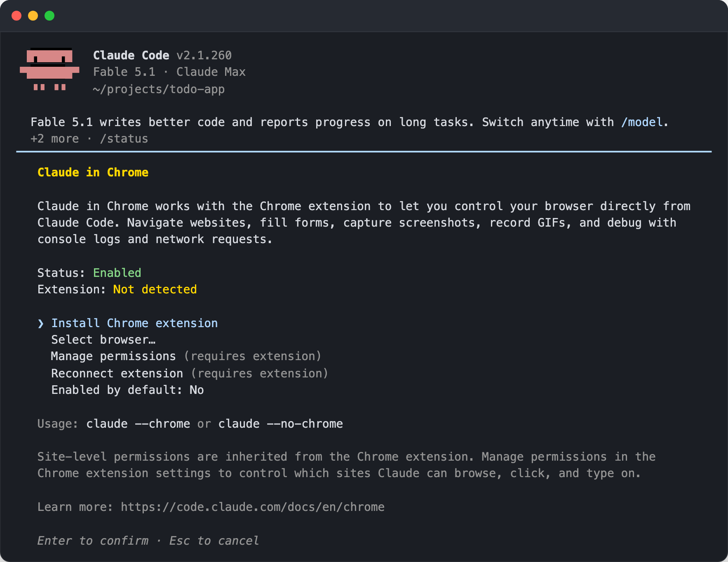Expand the +2 more notices text

click(x=54, y=139)
